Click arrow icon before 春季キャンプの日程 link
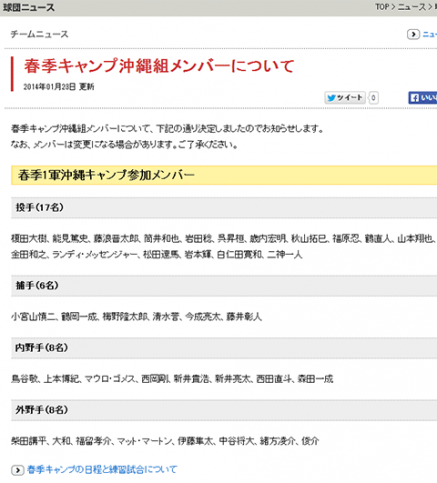The image size is (437, 483). (x=17, y=470)
